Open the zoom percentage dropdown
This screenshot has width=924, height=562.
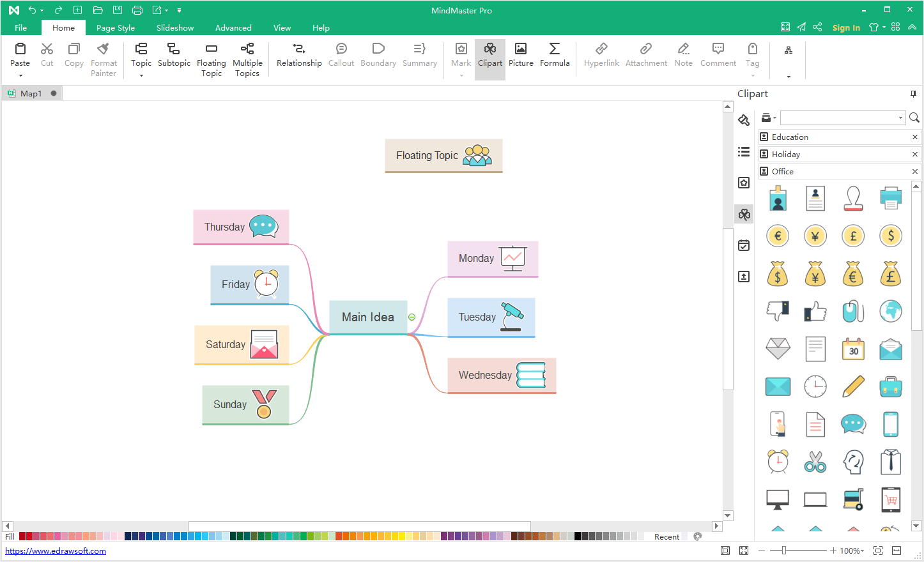tap(862, 551)
